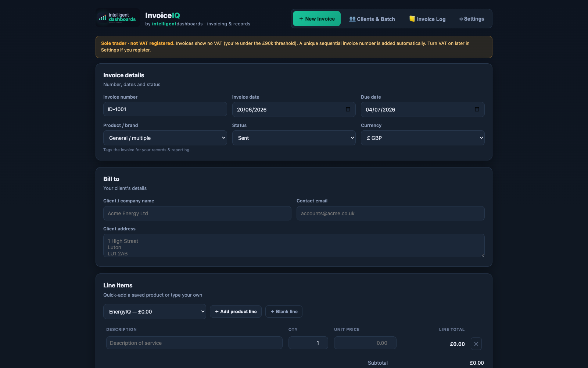The width and height of the screenshot is (588, 368).
Task: Click 'Tags the invoice for your records' hint
Action: click(147, 150)
